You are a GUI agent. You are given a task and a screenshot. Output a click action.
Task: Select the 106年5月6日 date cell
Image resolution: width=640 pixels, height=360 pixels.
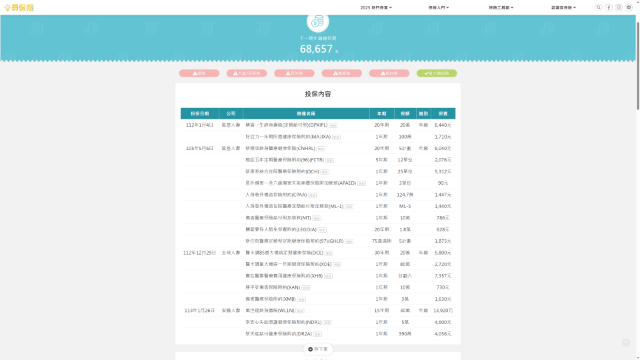200,148
